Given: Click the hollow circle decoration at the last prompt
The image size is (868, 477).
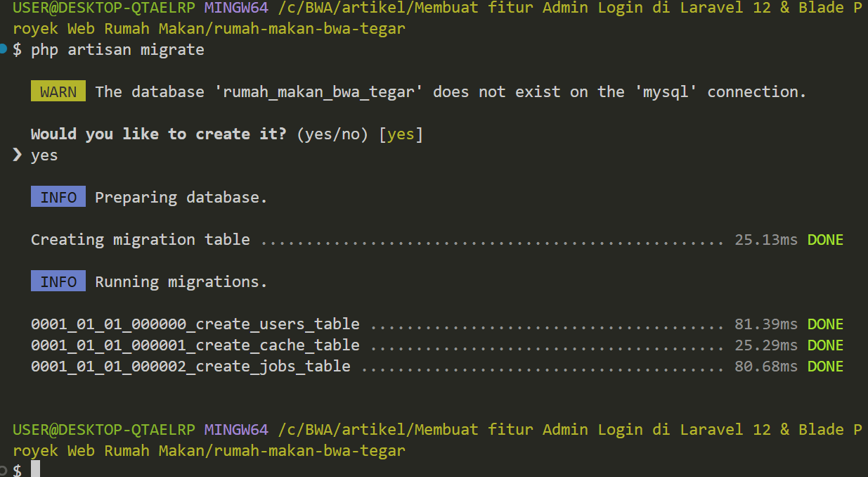Looking at the screenshot, I should tap(4, 469).
